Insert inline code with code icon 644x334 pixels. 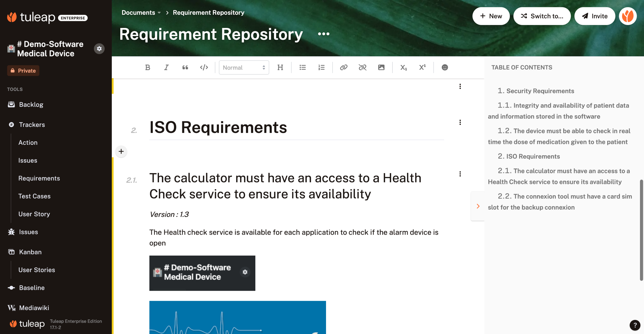click(x=204, y=67)
